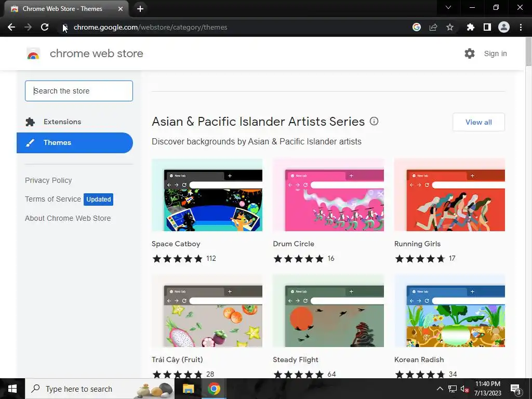Screen dimensions: 532x399
Task: Click the Space Catboy title
Action: (176, 244)
